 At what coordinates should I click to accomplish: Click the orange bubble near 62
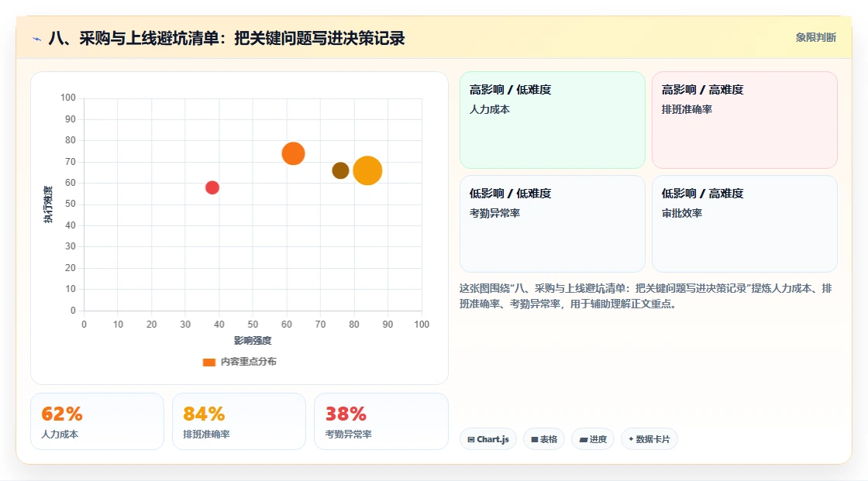point(294,153)
